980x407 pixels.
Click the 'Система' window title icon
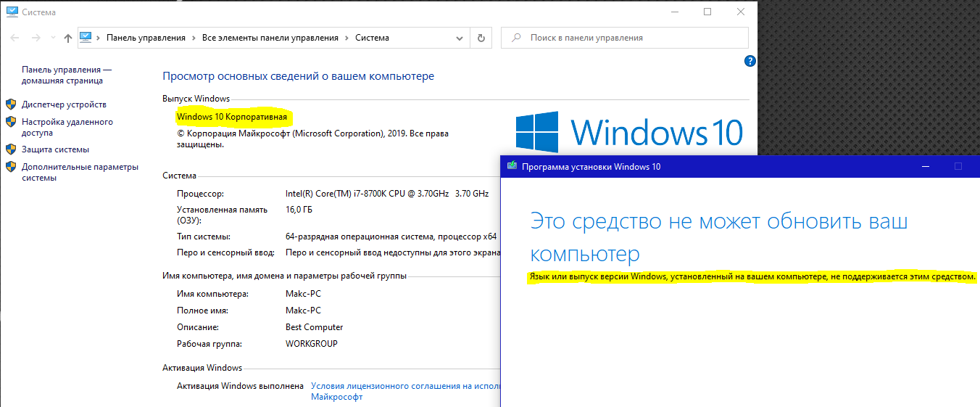coord(12,12)
